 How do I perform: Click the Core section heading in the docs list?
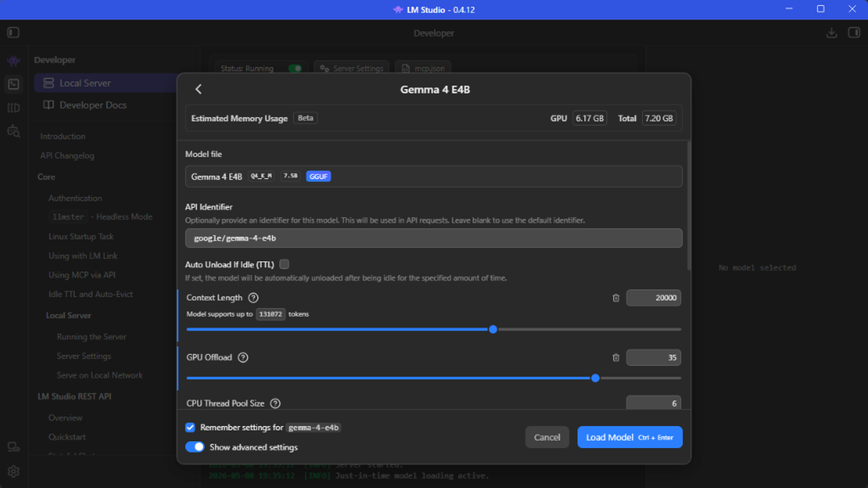point(46,177)
